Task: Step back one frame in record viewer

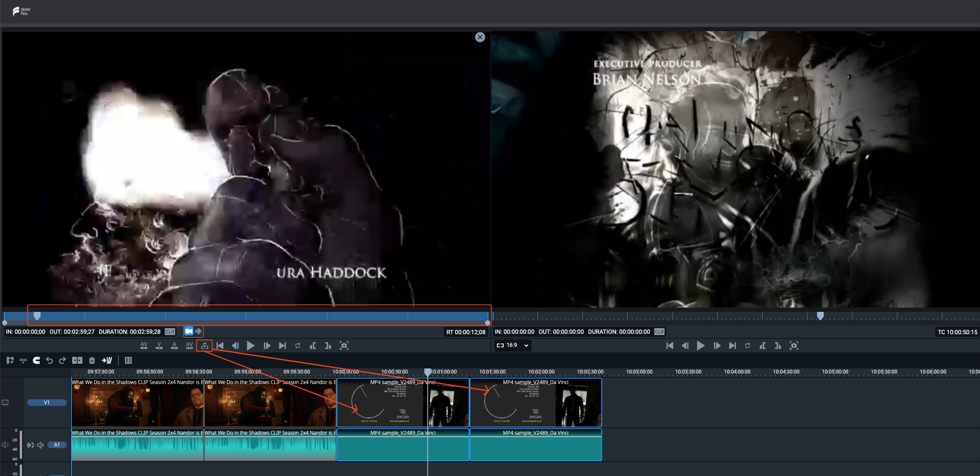Action: 685,346
